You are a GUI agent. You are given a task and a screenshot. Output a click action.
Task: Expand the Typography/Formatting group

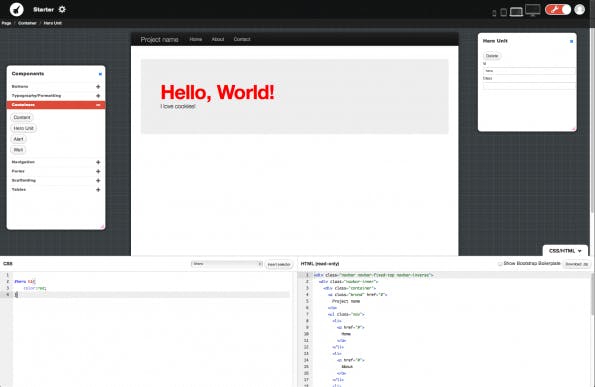click(56, 96)
